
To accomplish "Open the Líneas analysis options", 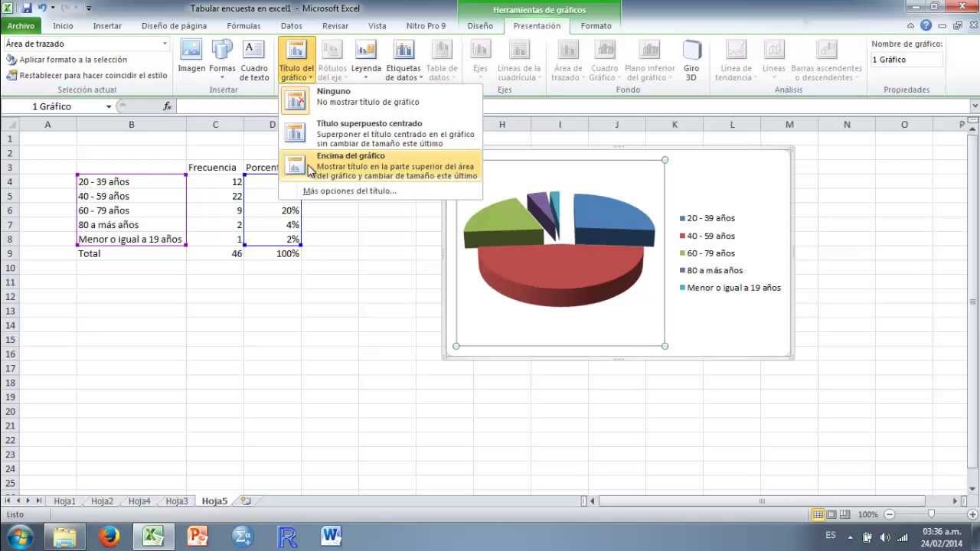I will pyautogui.click(x=774, y=60).
